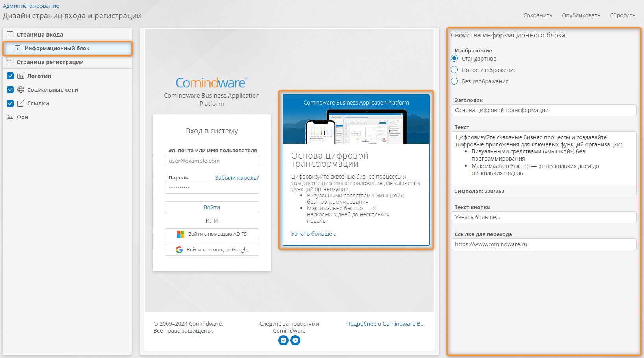Open the Администрирование breadcrumb link

[x=31, y=6]
